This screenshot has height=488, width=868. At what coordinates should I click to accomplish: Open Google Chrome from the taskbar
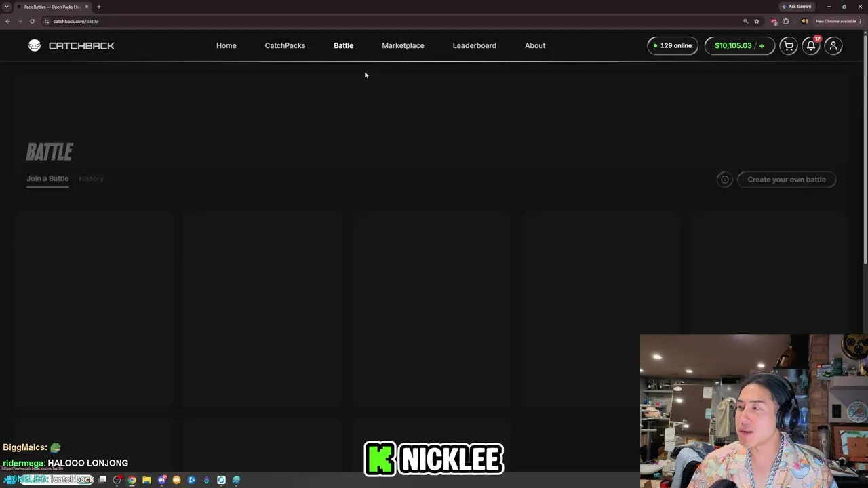[x=132, y=480]
